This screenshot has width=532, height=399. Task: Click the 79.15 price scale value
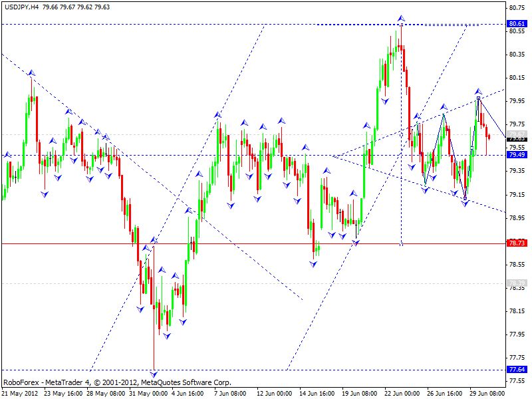pyautogui.click(x=517, y=195)
